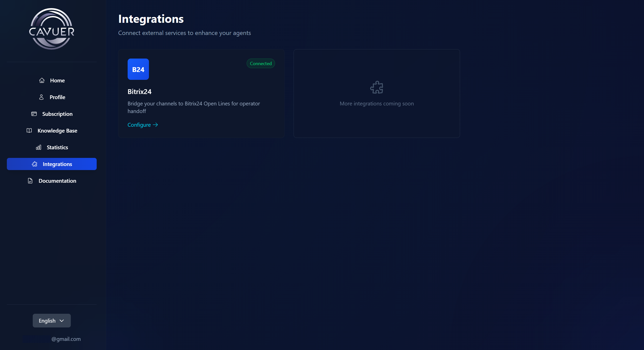
Task: Open the Home menu item
Action: pos(57,80)
